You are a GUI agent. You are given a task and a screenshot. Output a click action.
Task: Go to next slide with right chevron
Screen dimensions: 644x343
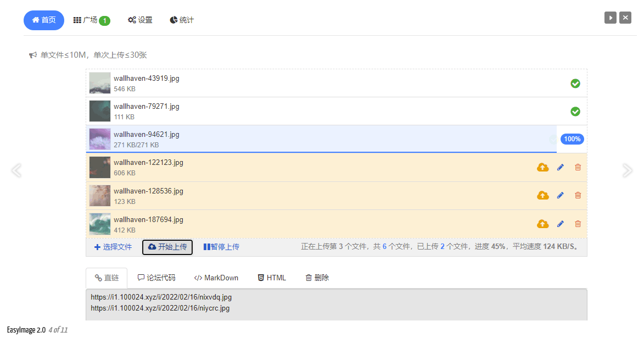627,170
